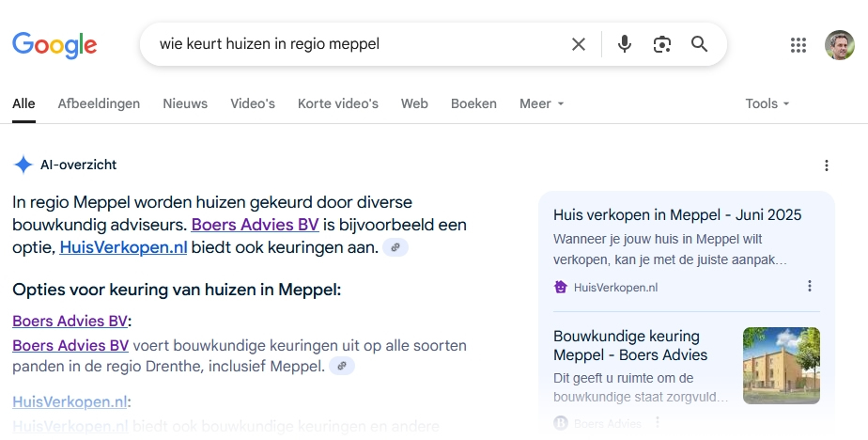Expand the Tools dropdown
The image size is (868, 440).
(767, 103)
